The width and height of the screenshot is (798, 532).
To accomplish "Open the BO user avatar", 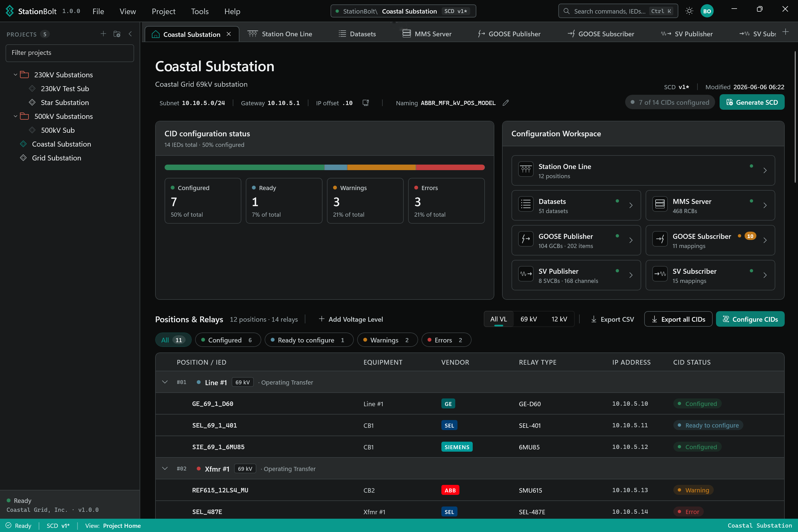I will click(707, 11).
